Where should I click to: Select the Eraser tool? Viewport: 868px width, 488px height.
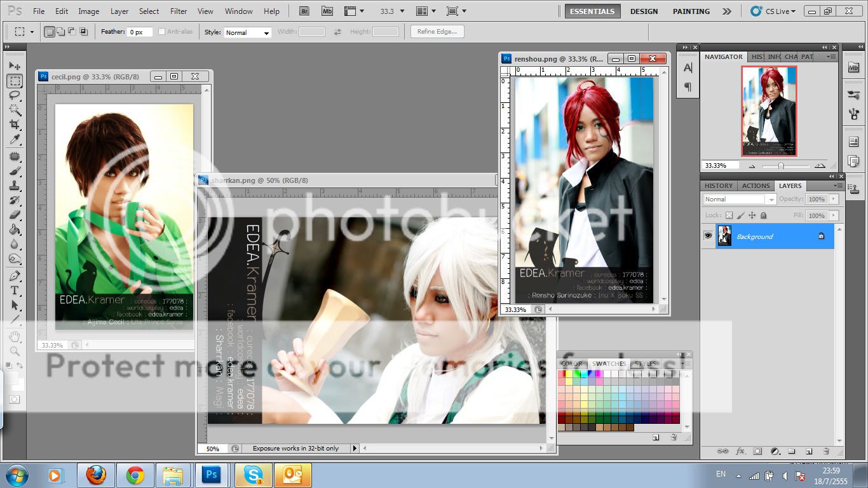click(x=15, y=215)
